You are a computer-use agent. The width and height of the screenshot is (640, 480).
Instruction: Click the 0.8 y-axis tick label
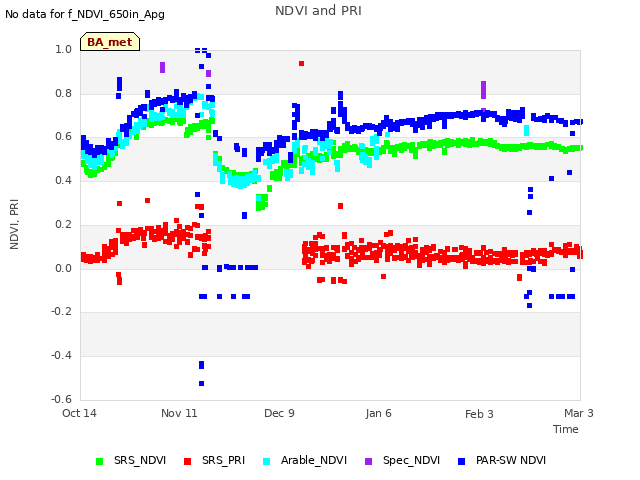(x=64, y=93)
